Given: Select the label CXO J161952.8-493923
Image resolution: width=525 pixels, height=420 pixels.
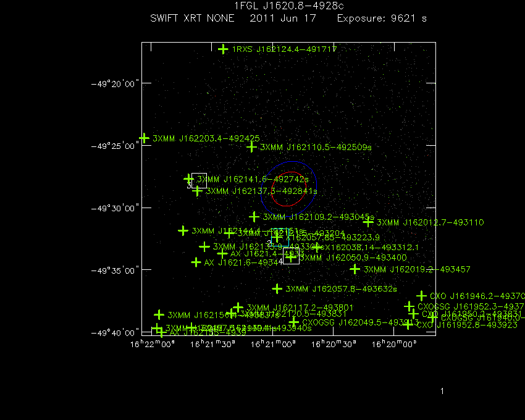Looking at the screenshot, I should click(467, 325).
